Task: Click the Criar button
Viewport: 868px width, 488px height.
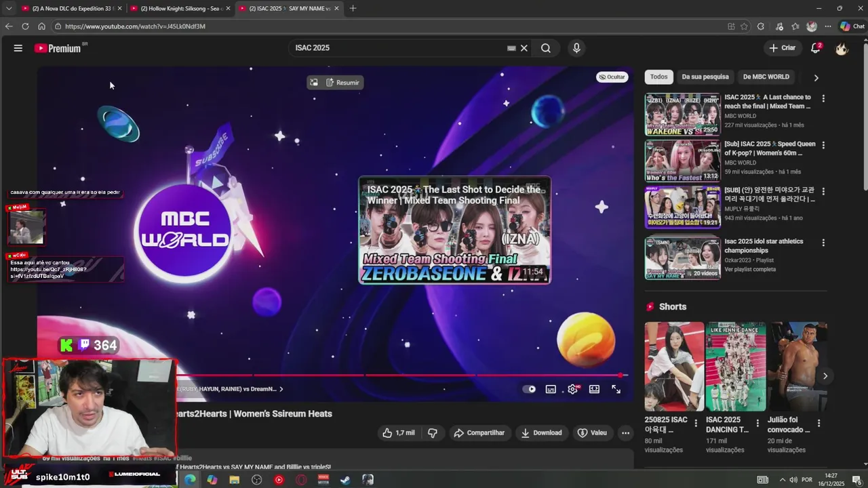Action: 782,48
